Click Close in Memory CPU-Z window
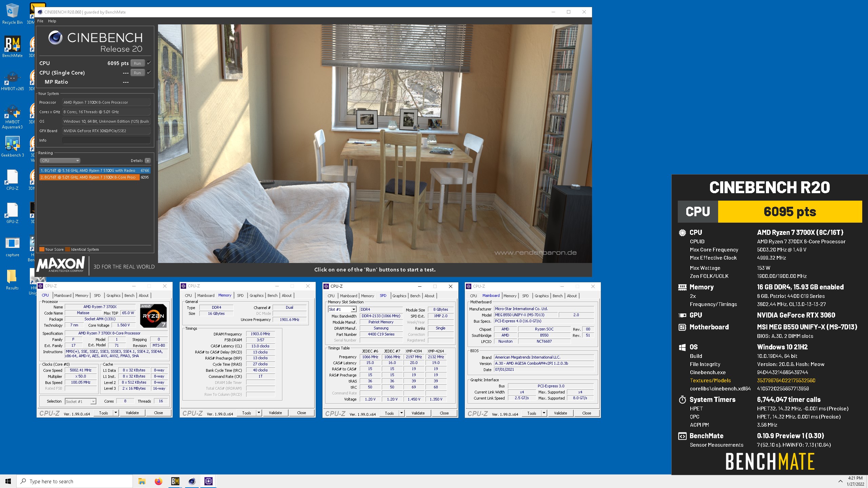Screen dimensions: 868x488 coord(301,413)
